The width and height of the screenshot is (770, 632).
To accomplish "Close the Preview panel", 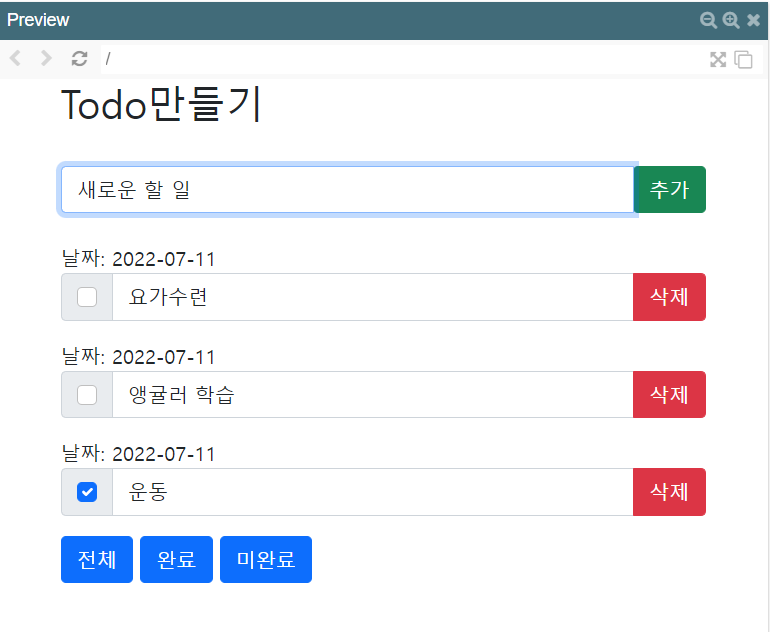I will 754,20.
